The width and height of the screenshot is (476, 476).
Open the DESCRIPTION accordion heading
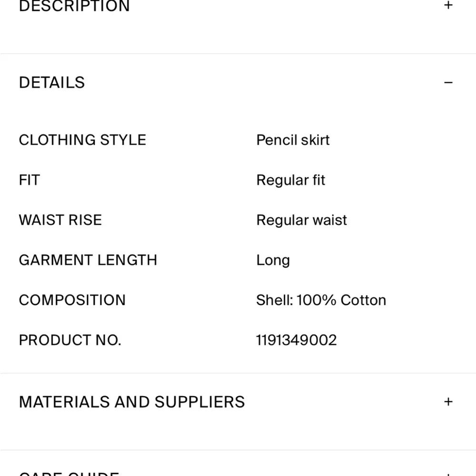click(74, 6)
